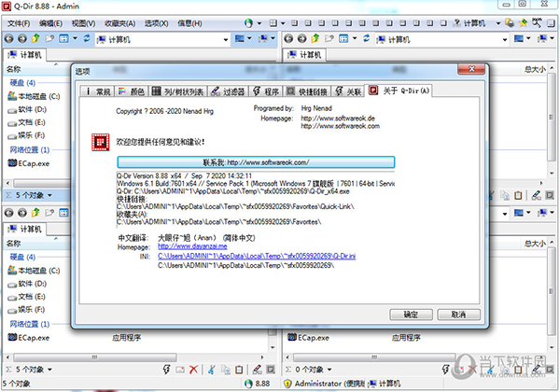Click lightning run icon in bottom-left pane
This screenshot has width=560, height=392.
pyautogui.click(x=166, y=370)
